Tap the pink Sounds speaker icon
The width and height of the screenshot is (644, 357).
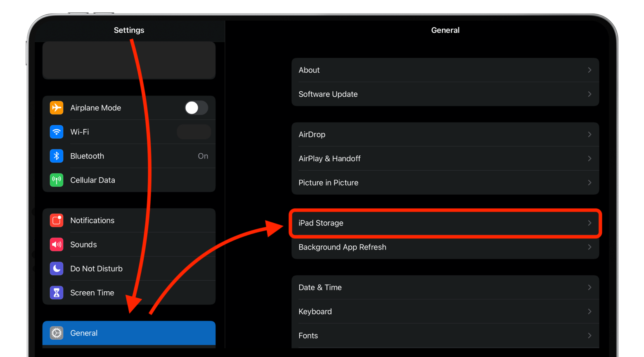coord(57,245)
